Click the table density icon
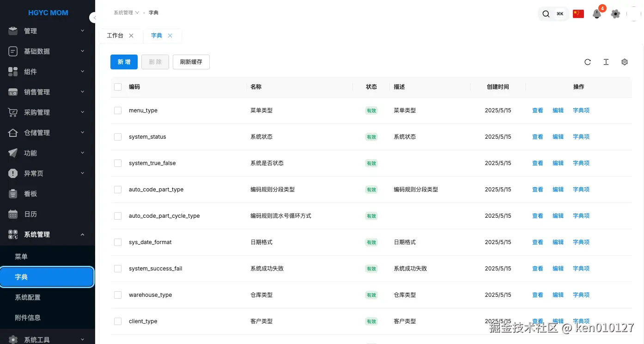 click(x=606, y=62)
